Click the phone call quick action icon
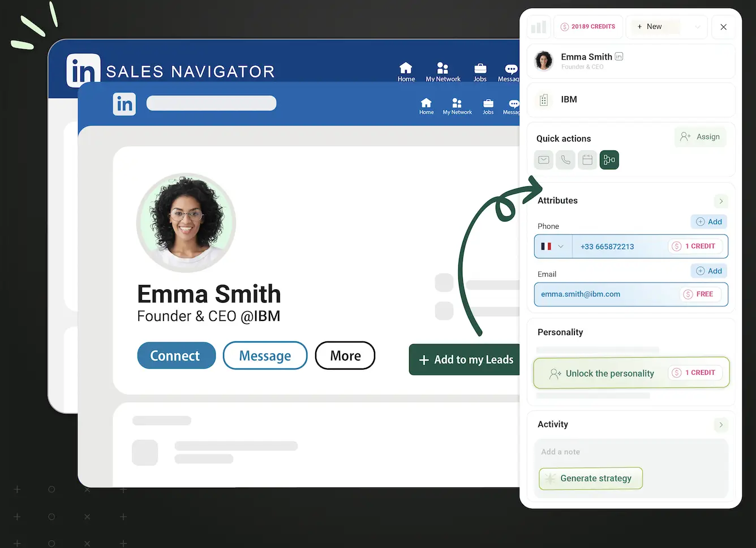Image resolution: width=756 pixels, height=548 pixels. click(x=566, y=160)
